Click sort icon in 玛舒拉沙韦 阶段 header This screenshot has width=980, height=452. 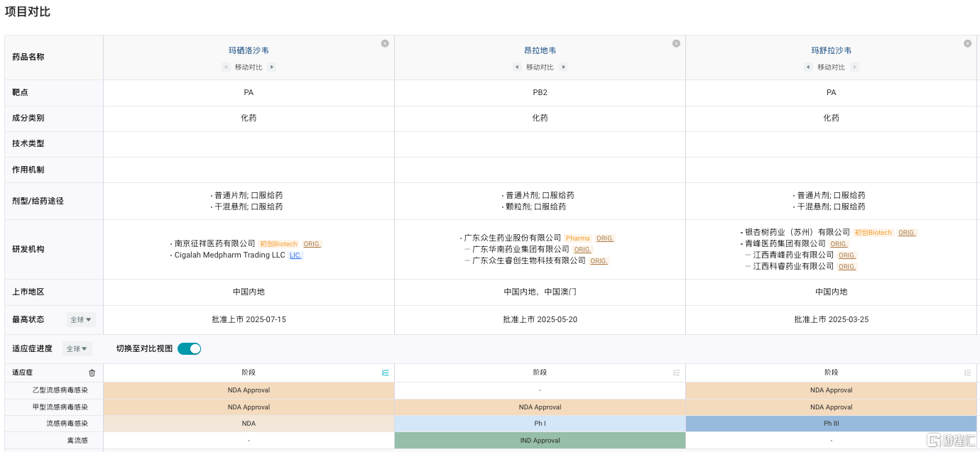[x=967, y=373]
